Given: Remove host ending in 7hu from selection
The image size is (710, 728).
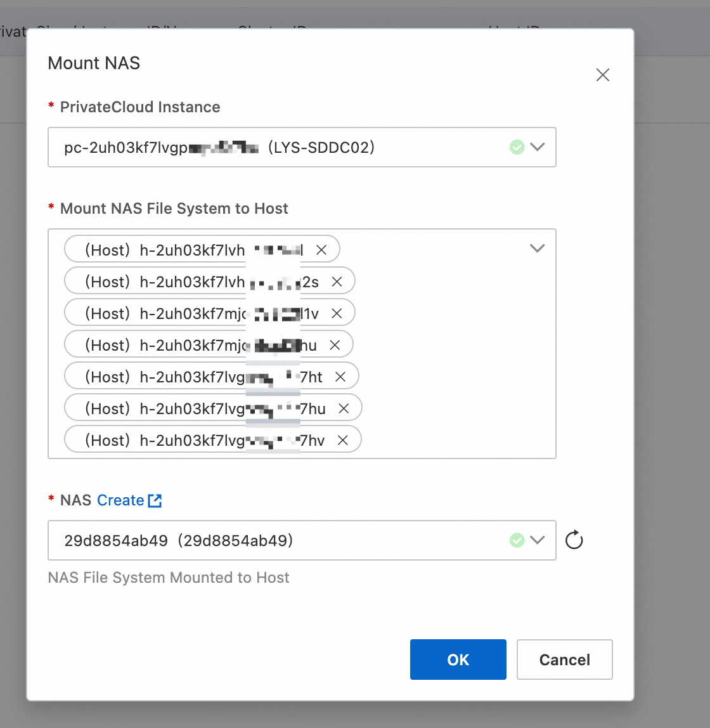Looking at the screenshot, I should tap(344, 408).
